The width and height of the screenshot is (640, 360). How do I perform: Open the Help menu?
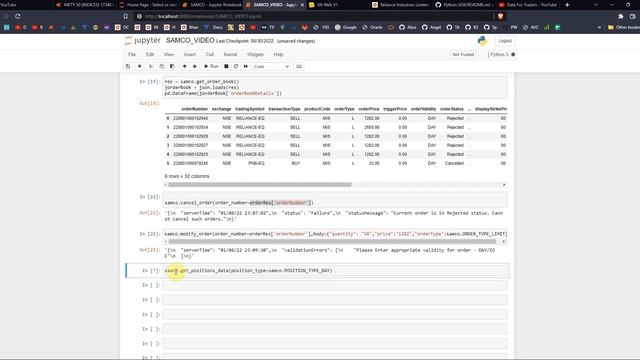point(278,54)
